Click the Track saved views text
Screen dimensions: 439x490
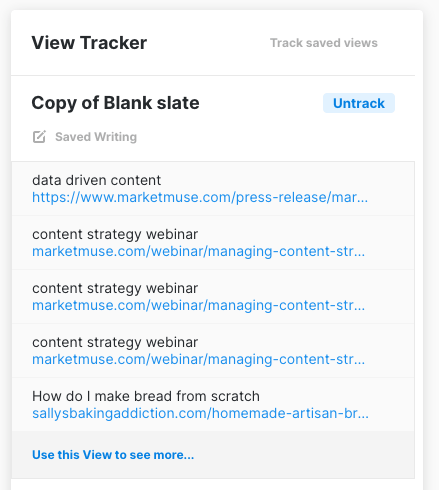click(324, 43)
